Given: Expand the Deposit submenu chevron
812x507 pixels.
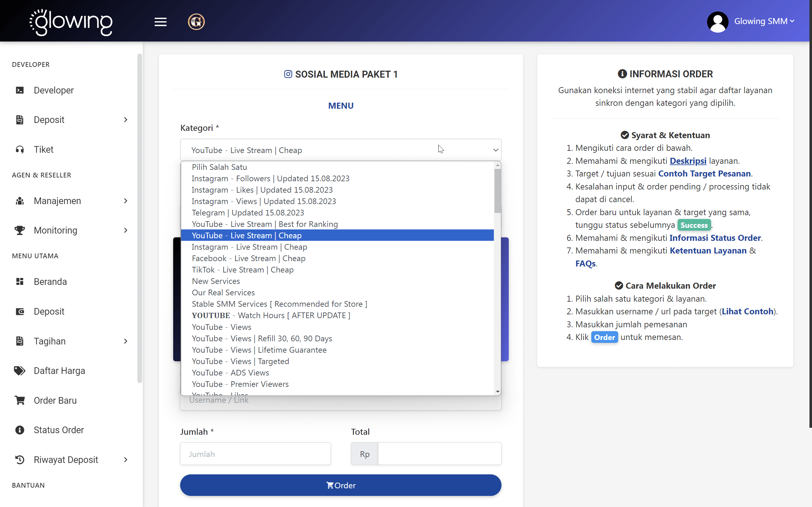Looking at the screenshot, I should 126,119.
